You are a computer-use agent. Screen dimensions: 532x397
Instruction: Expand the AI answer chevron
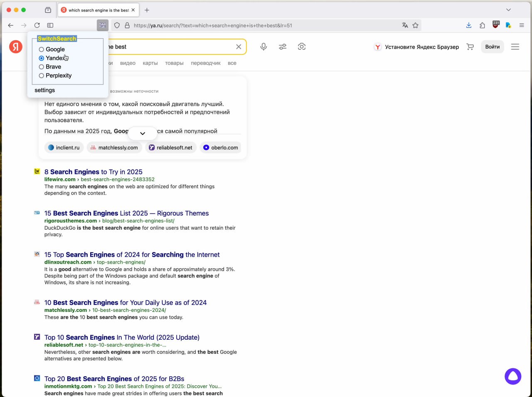[x=143, y=133]
